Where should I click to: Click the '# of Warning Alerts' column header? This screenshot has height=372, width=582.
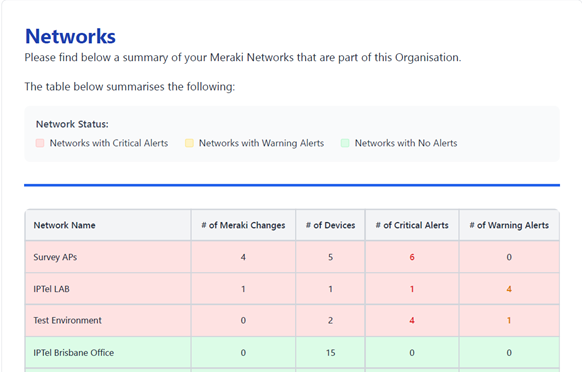[509, 225]
